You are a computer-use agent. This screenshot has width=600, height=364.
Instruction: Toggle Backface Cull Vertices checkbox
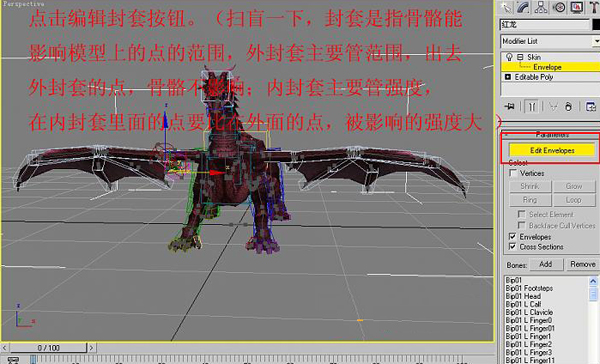pyautogui.click(x=521, y=225)
